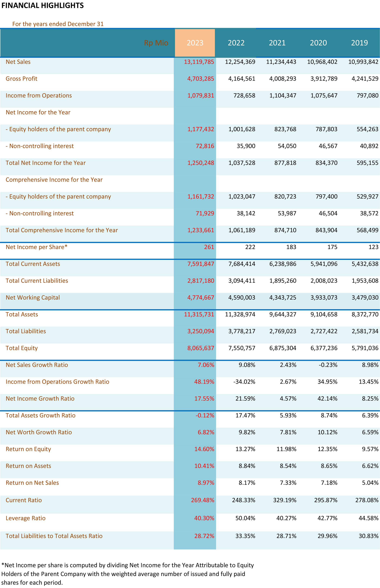This screenshot has width=380, height=588.
Task: Click the 2020 column header
Action: tap(318, 43)
